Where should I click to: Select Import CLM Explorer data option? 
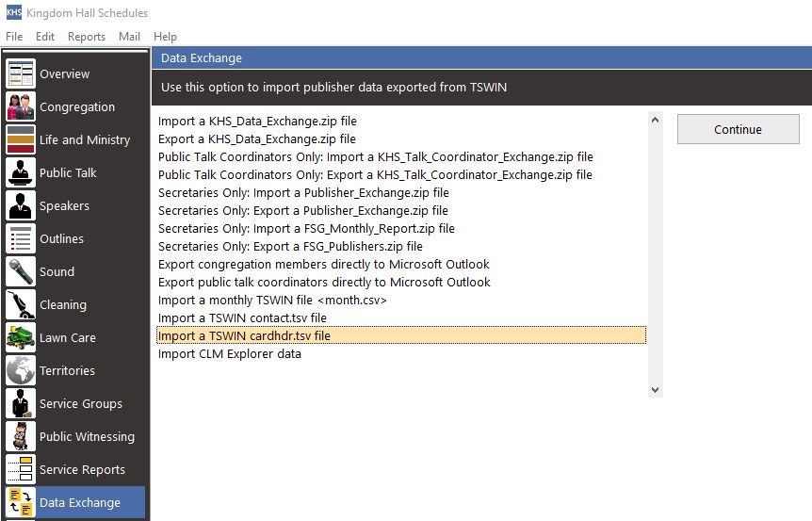230,353
